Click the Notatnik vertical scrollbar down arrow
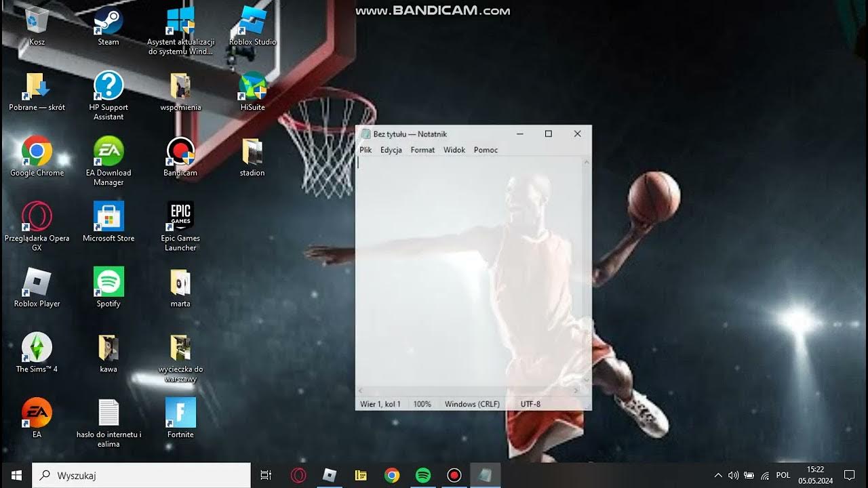This screenshot has height=488, width=868. (x=587, y=380)
